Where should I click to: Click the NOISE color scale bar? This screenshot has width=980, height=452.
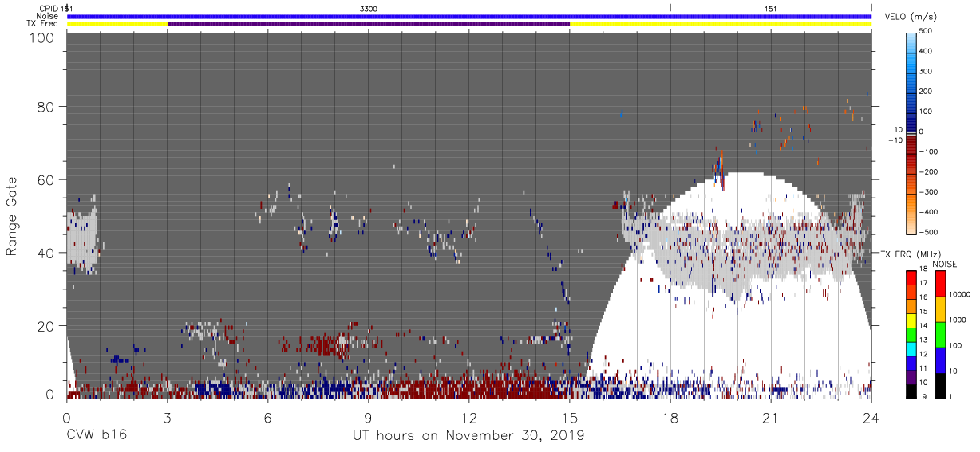pos(940,335)
